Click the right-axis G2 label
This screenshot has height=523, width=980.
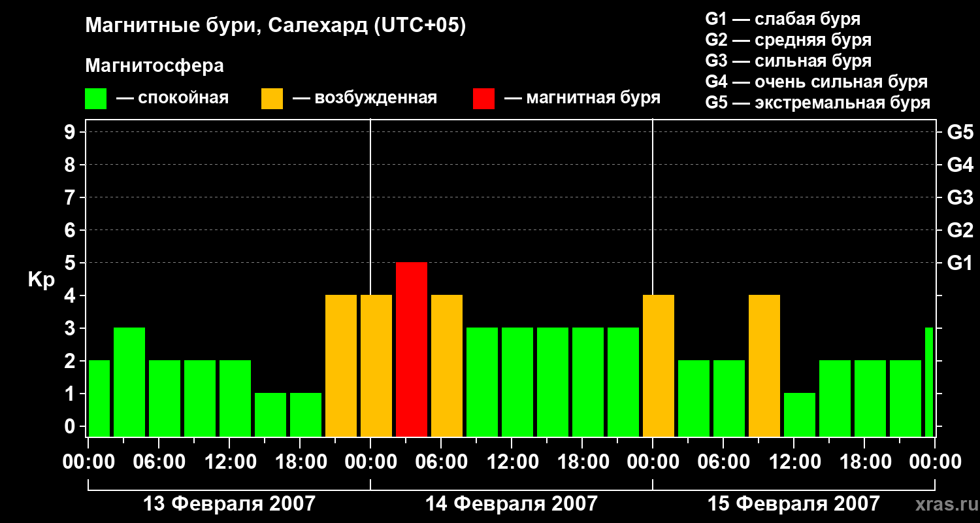(960, 231)
